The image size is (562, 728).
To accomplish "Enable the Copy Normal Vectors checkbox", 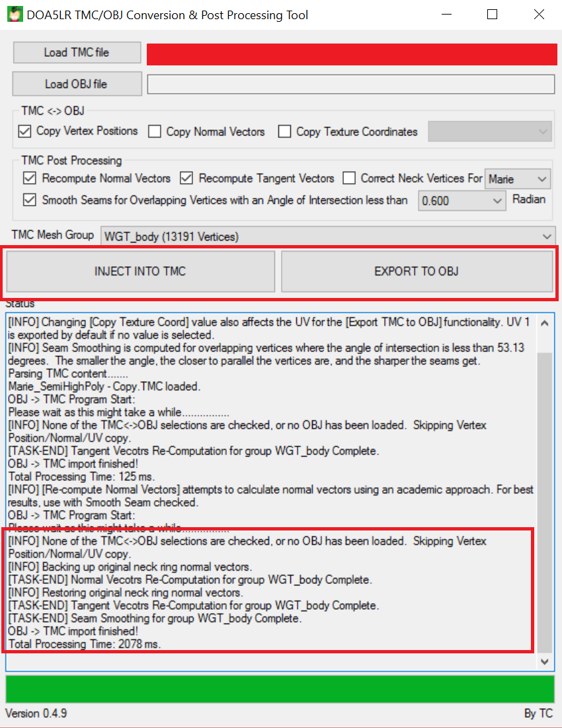I will point(155,132).
